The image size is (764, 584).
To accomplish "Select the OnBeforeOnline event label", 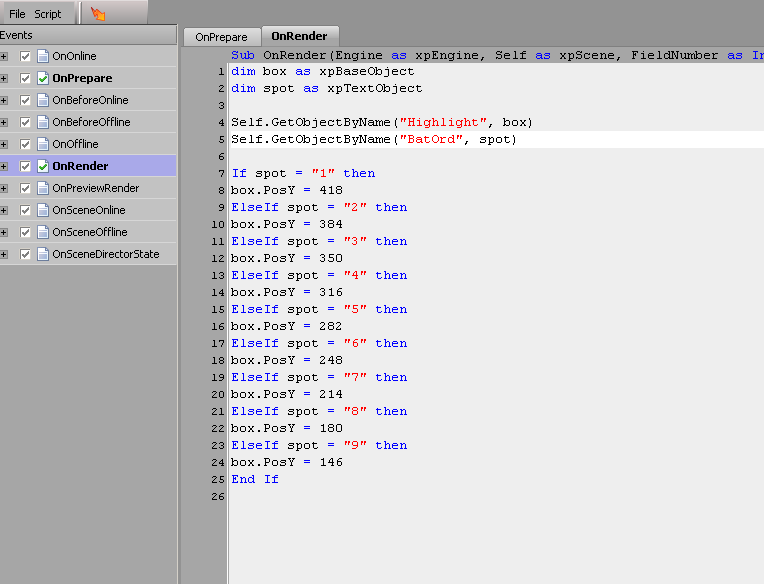I will [x=90, y=100].
